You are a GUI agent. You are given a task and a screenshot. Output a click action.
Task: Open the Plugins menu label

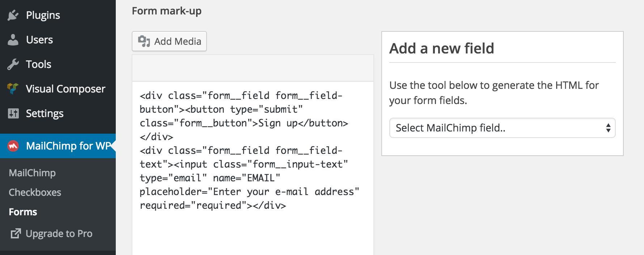click(x=43, y=15)
